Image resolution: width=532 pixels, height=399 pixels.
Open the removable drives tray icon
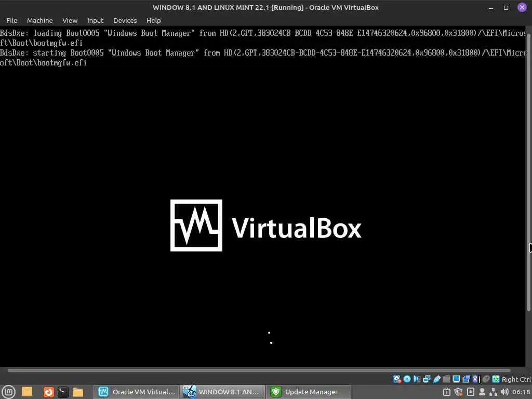point(471,392)
